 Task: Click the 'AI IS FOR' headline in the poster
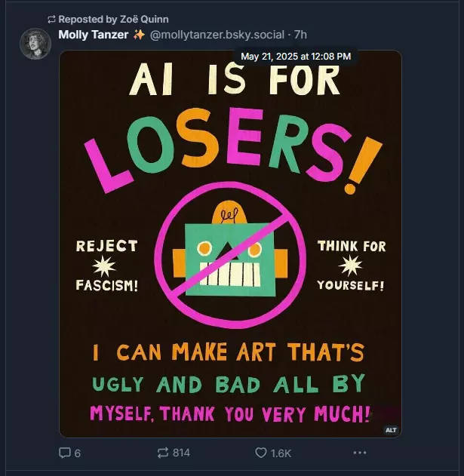coord(235,79)
